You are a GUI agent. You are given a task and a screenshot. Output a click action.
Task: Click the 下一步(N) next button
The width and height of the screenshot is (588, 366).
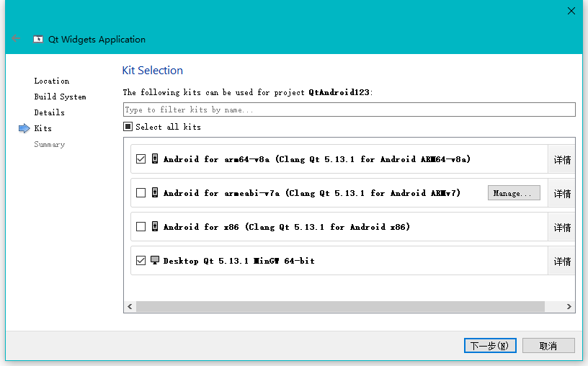click(x=490, y=345)
